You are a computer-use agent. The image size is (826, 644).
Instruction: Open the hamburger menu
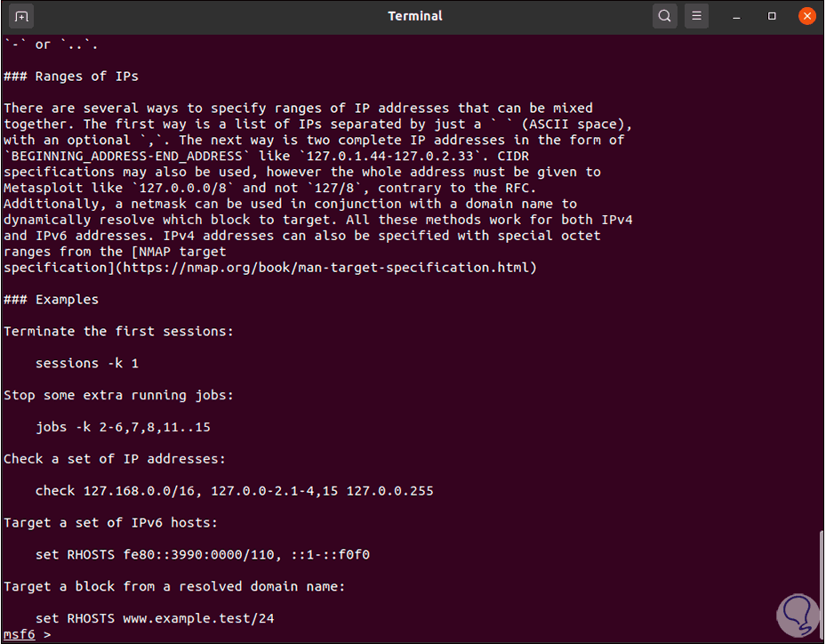(697, 16)
